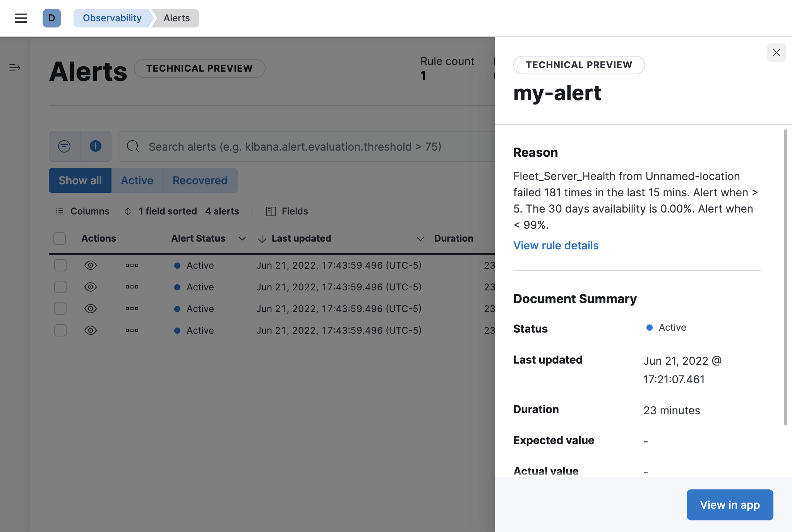Select the Active filter tab
The image size is (792, 532).
click(137, 180)
